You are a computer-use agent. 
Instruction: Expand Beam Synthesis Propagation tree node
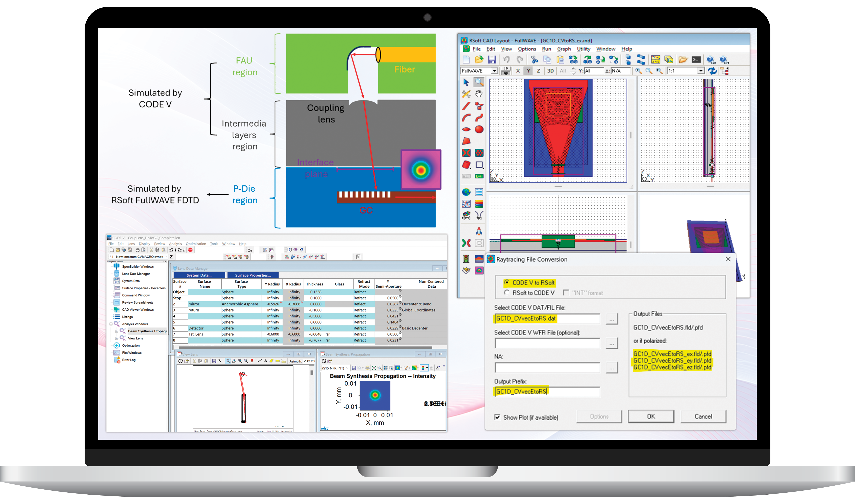click(117, 331)
